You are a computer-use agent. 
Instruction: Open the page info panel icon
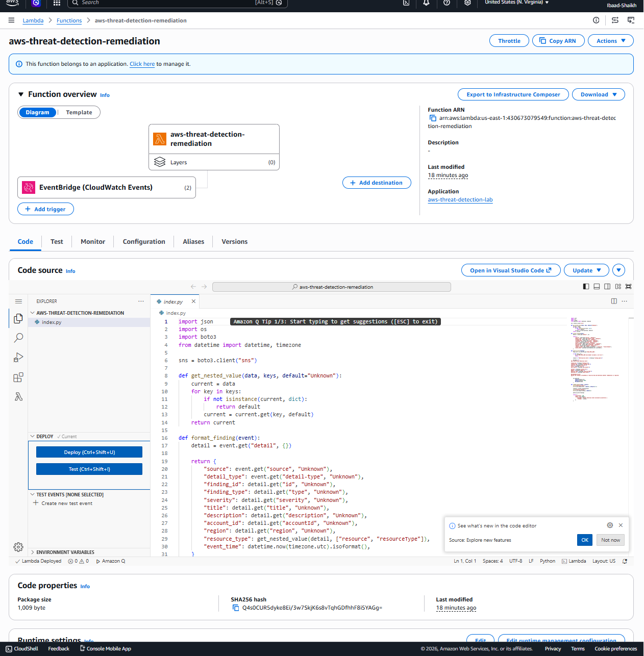coord(596,20)
